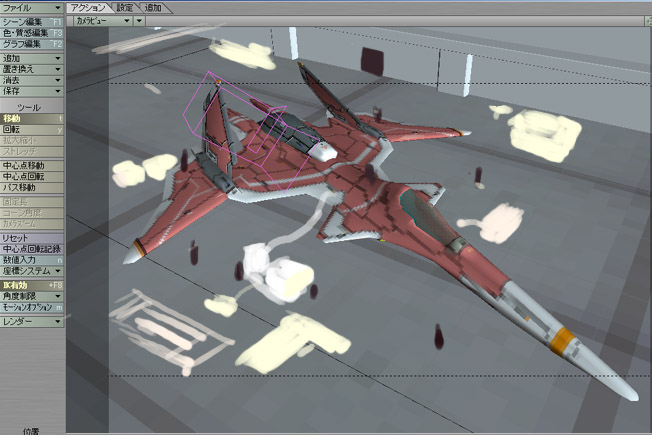
Task: Open グラフ編集 graph editor
Action: [32, 44]
